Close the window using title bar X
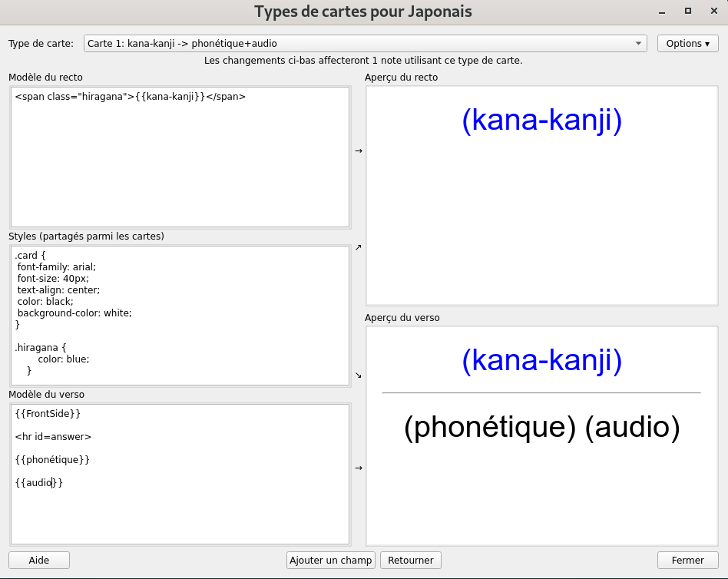This screenshot has height=579, width=728. pyautogui.click(x=713, y=11)
